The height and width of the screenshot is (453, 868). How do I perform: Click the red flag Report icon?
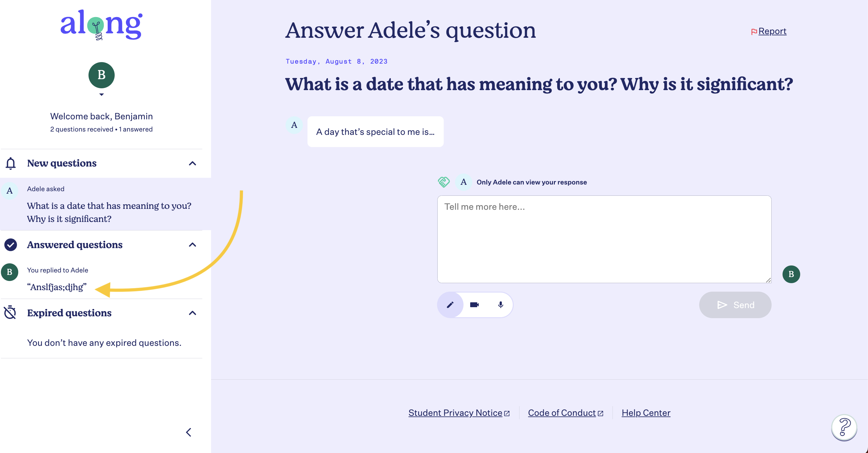coord(754,32)
